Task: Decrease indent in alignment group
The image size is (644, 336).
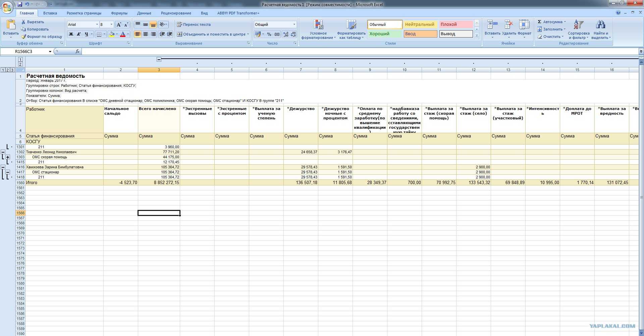Action: [x=162, y=34]
